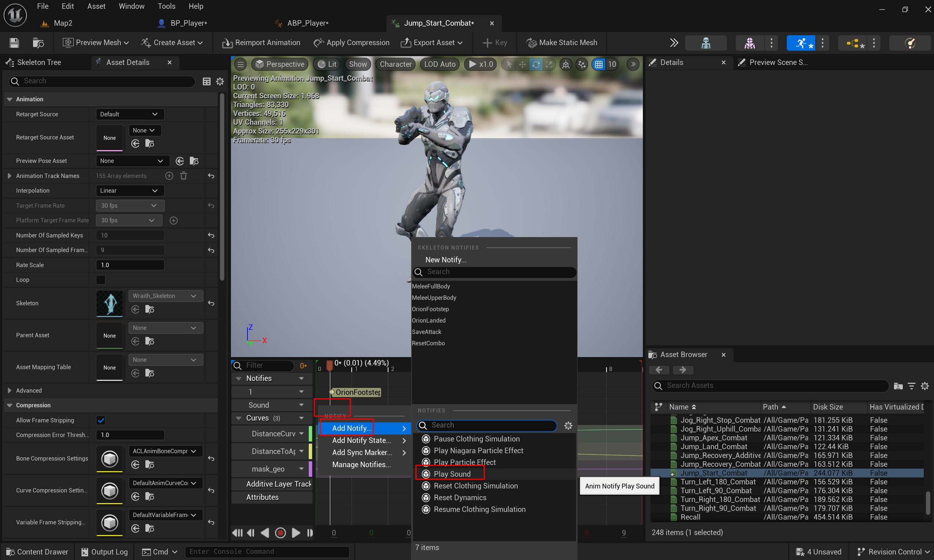Open the Wraith_Skeleton asset dropdown
The height and width of the screenshot is (560, 934).
click(165, 296)
